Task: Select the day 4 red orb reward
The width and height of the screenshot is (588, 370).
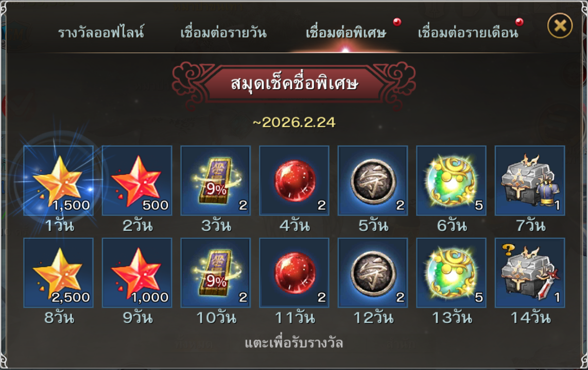Action: click(x=295, y=180)
